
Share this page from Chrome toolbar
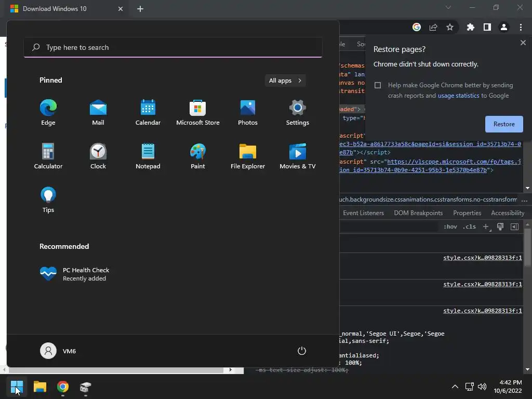433,27
